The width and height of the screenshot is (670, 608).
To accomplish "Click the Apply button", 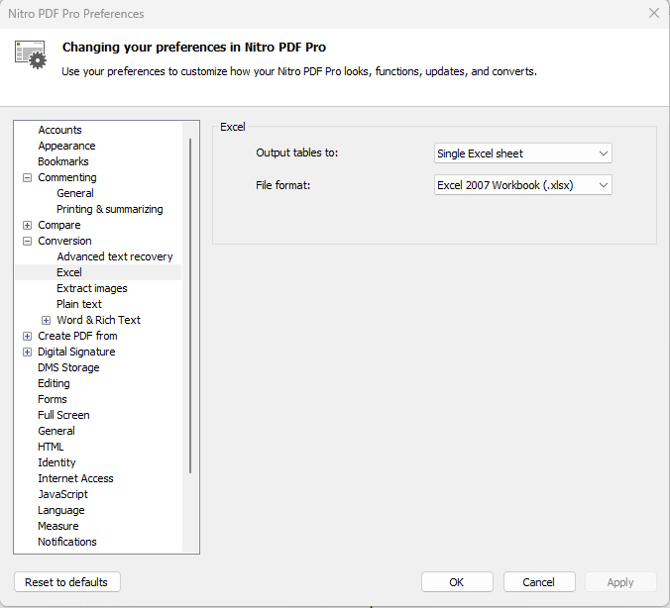I will (x=620, y=582).
